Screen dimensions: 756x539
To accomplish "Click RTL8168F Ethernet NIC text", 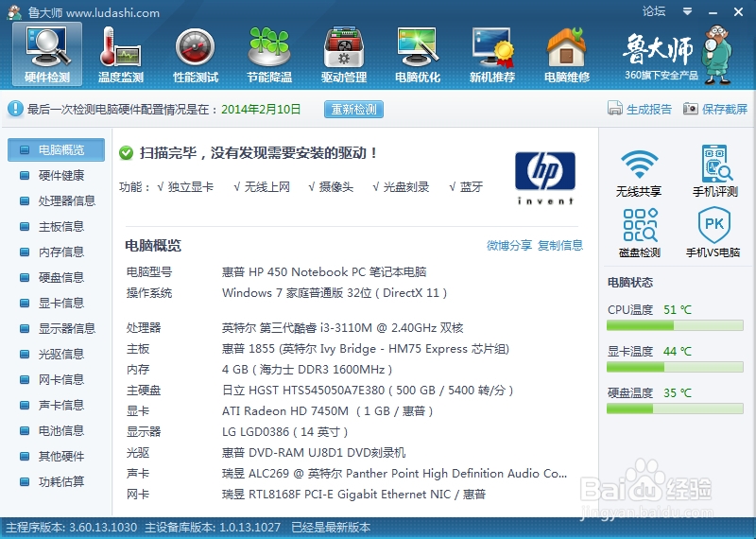I will point(353,495).
